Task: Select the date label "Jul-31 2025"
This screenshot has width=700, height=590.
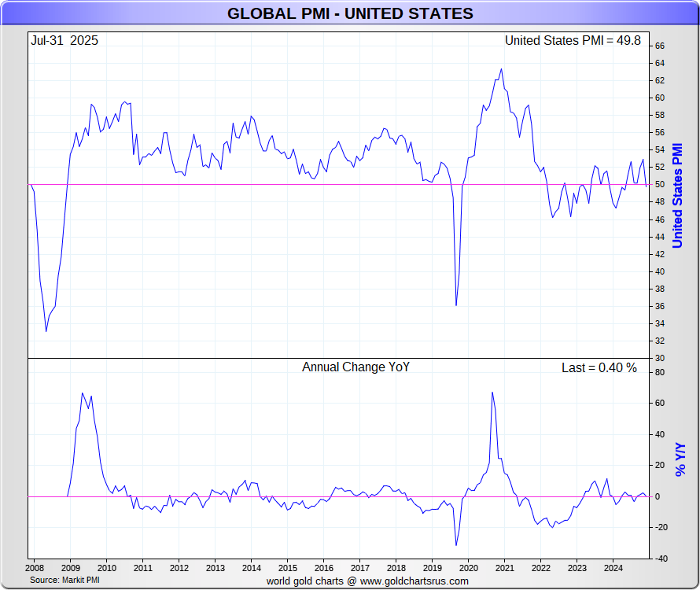Action: (64, 41)
